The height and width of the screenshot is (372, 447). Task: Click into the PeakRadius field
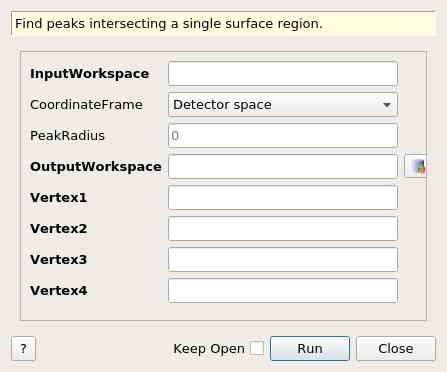(x=283, y=136)
